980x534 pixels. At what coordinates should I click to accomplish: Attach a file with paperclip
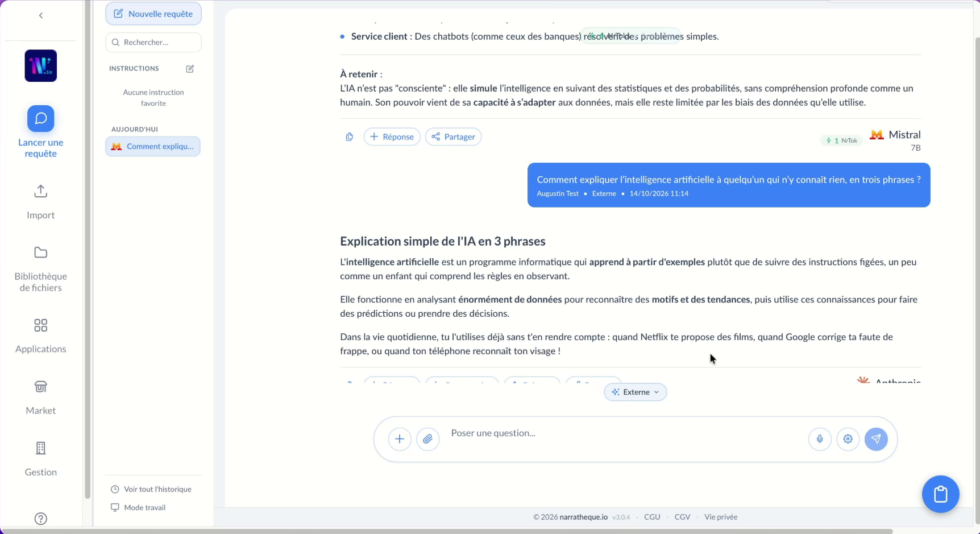pos(428,439)
